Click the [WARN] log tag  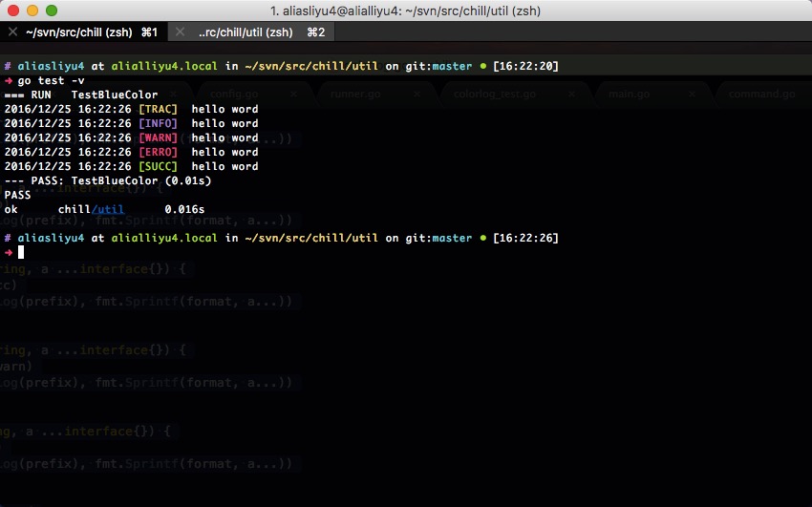(158, 137)
